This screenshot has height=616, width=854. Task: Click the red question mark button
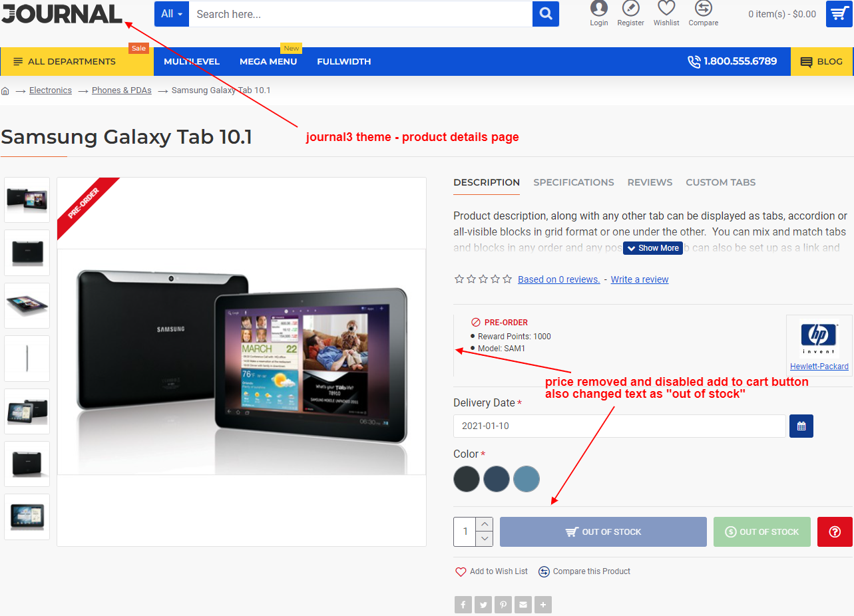(835, 532)
